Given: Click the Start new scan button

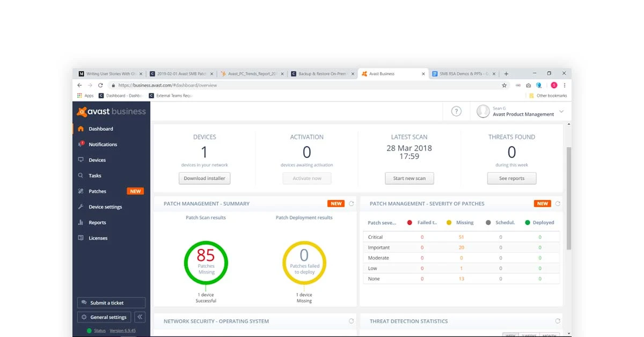Looking at the screenshot, I should [409, 178].
